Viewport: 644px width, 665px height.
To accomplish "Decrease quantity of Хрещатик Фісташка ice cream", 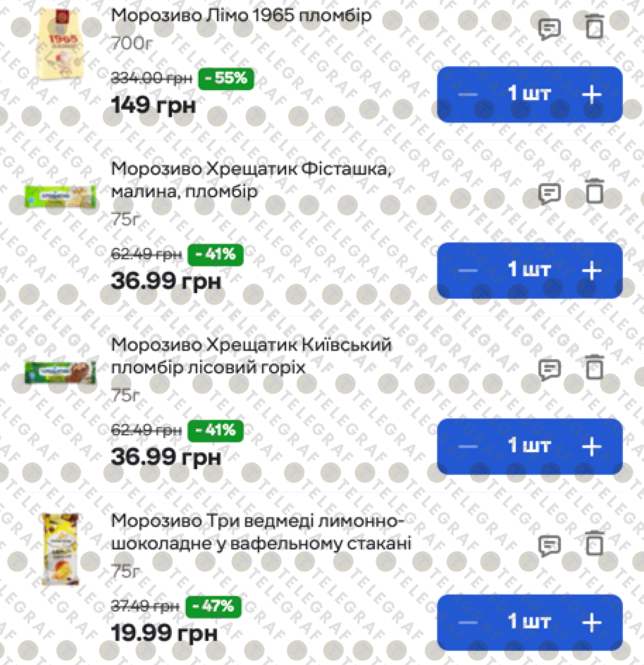I will pyautogui.click(x=468, y=270).
